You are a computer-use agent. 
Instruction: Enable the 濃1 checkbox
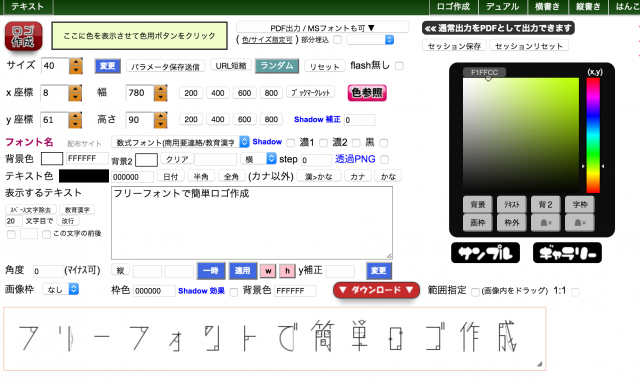323,143
